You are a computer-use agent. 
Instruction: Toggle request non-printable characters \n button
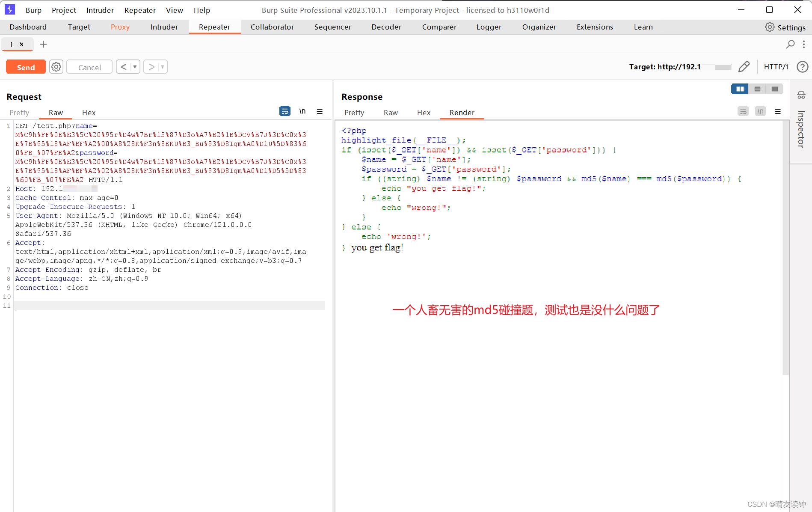(x=302, y=111)
